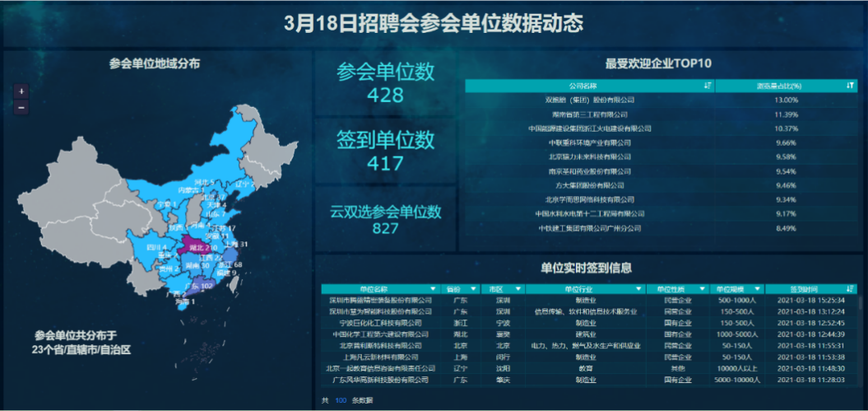Click the map zoom-in plus button
Image resolution: width=868 pixels, height=411 pixels.
coord(21,91)
